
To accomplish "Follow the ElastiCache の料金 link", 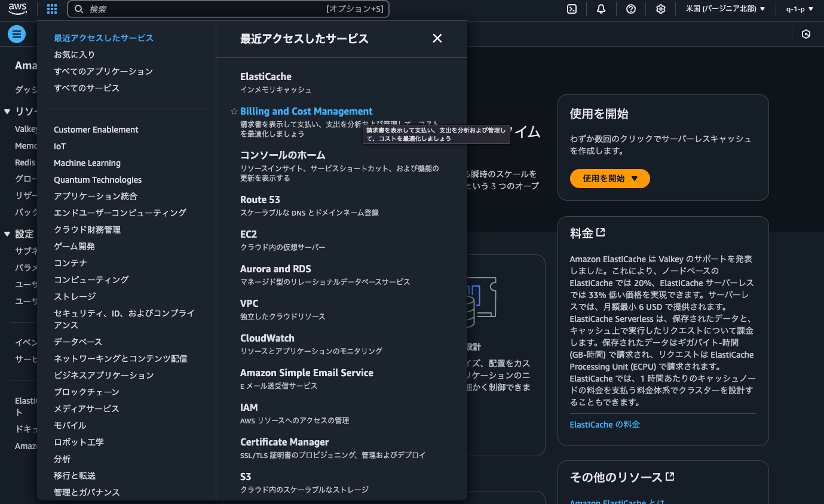I will [605, 425].
